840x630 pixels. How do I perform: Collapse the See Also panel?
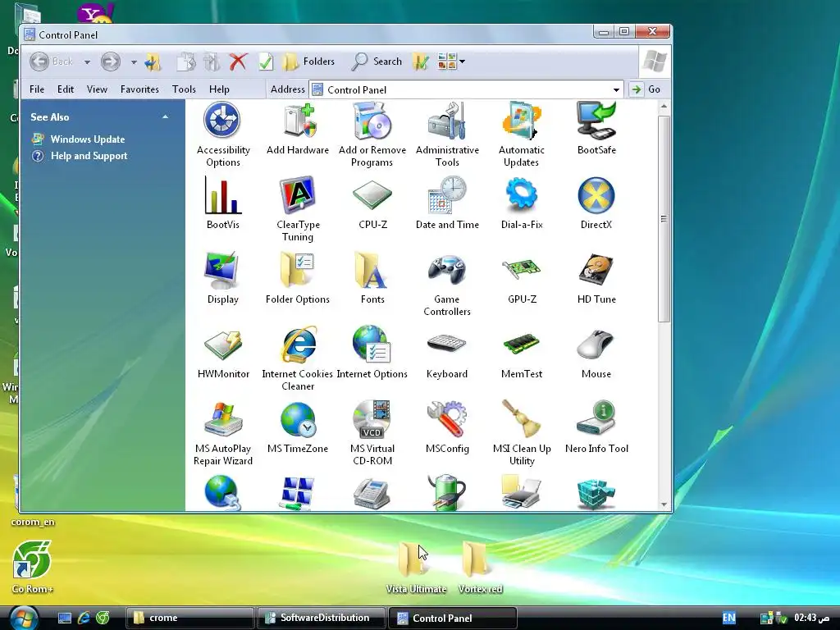pos(166,116)
